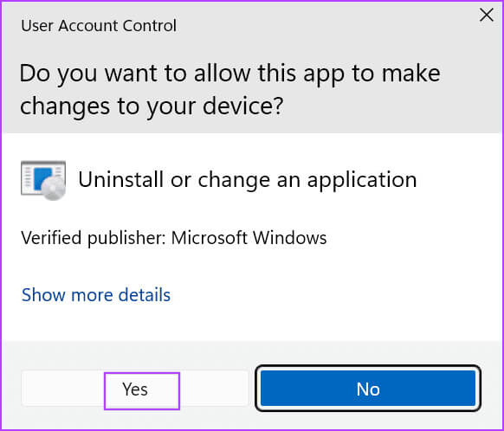
Task: Click the gray header banner area
Action: (x=252, y=68)
